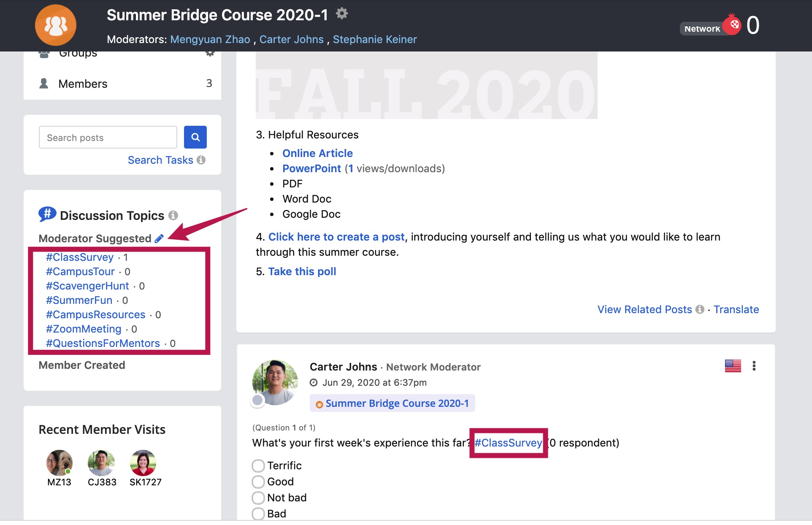Viewport: 812px width, 525px height.
Task: Click info icon next to Search Tasks
Action: [x=201, y=160]
